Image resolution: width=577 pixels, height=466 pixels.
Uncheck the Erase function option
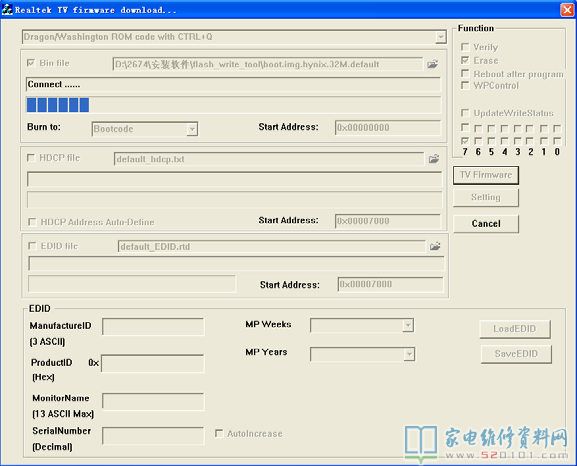(465, 60)
